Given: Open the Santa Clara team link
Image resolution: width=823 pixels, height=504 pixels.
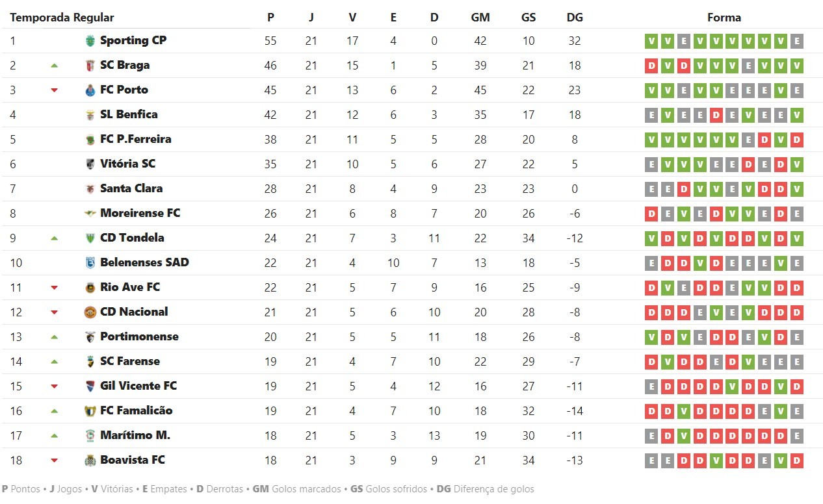Looking at the screenshot, I should [131, 188].
